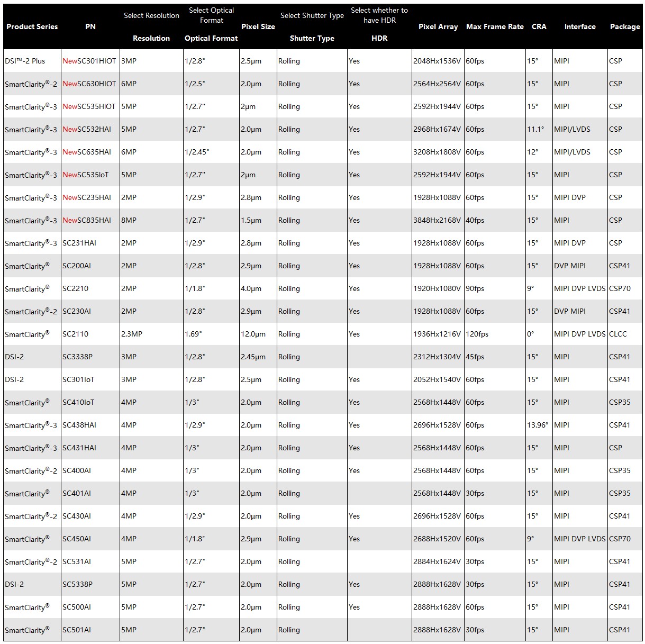Open part number SC200AI
645x644 pixels.
(77, 266)
